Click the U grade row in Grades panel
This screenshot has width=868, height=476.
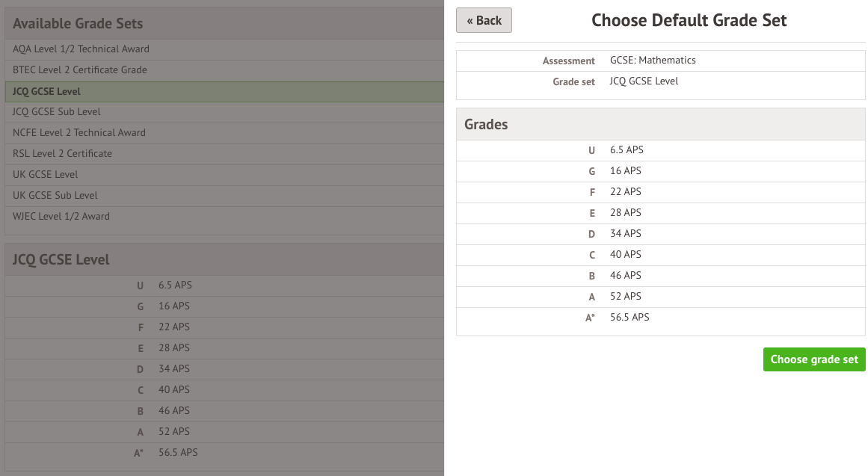click(660, 150)
